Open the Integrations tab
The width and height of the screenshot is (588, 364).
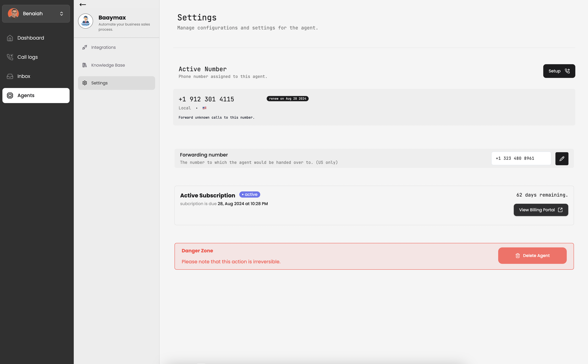click(103, 47)
